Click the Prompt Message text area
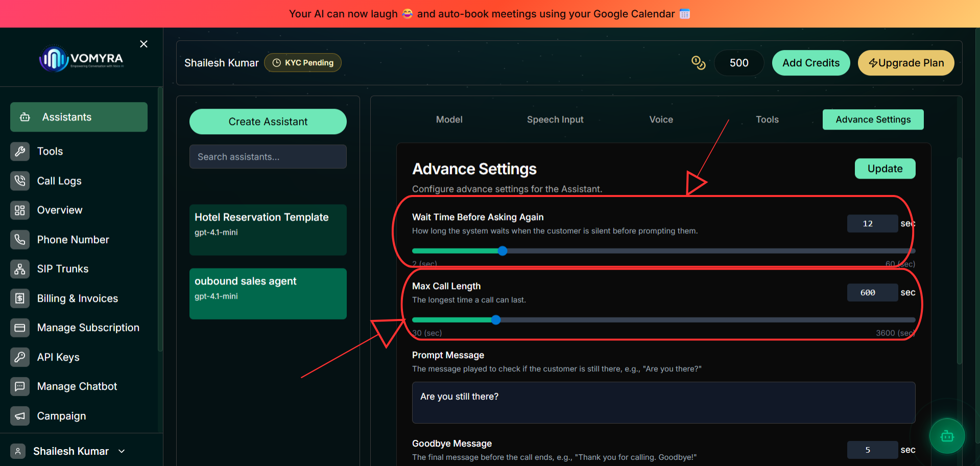The image size is (980, 466). (663, 403)
